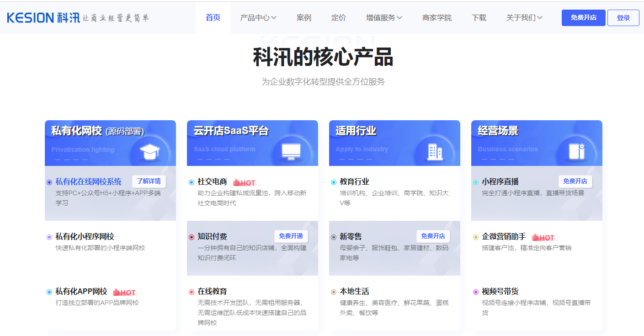Viewport: 644px width, 336px height.
Task: Open the 视频号带货 link
Action: click(x=500, y=292)
